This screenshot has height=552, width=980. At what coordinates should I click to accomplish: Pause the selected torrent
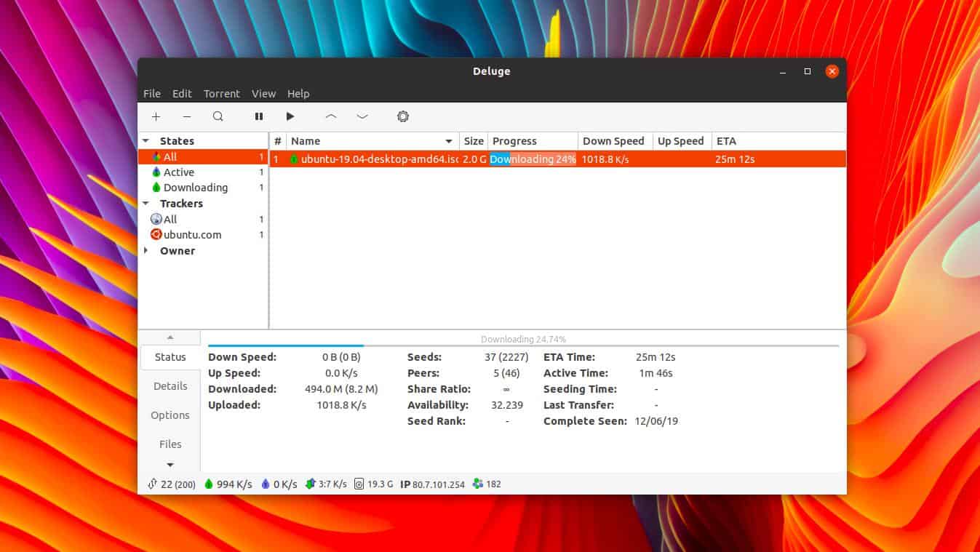258,116
